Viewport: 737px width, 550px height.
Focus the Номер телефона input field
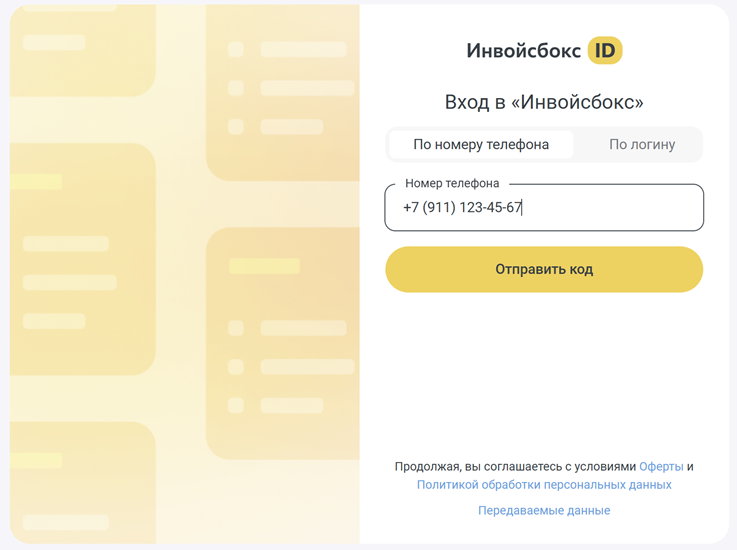(x=544, y=207)
